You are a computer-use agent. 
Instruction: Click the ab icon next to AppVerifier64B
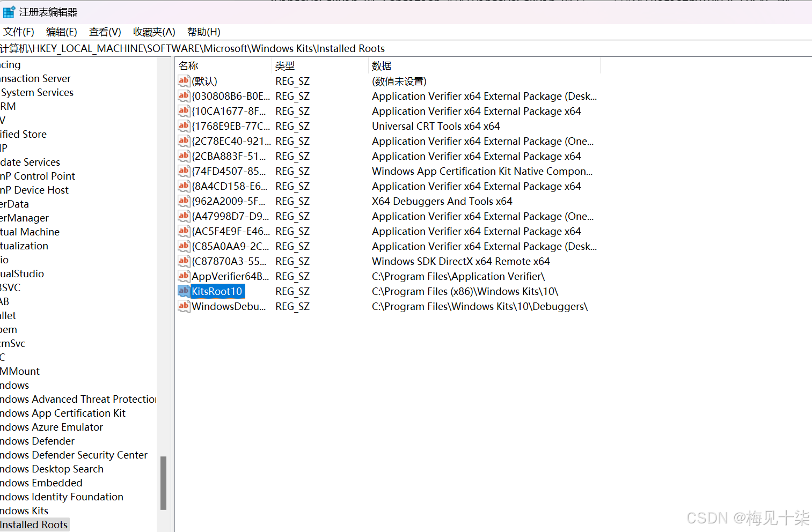(x=183, y=276)
